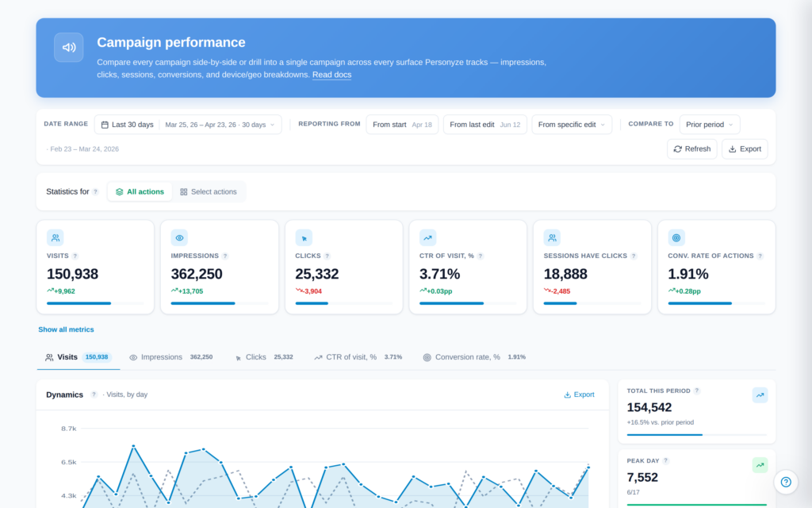Click the '+16.5% vs. prior period' text
This screenshot has width=812, height=508.
coord(661,422)
